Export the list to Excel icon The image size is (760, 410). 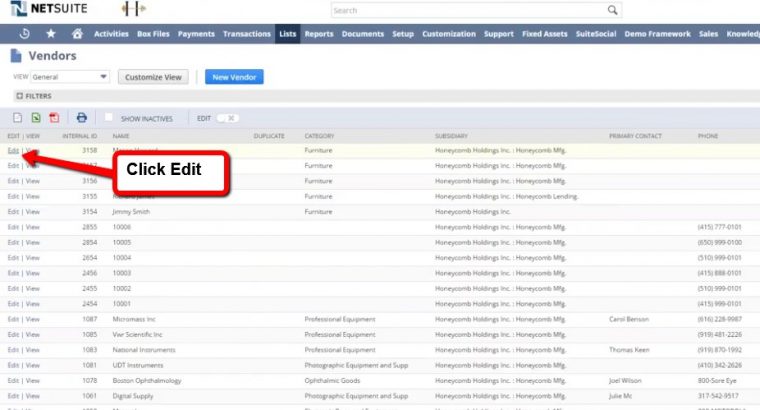point(36,117)
